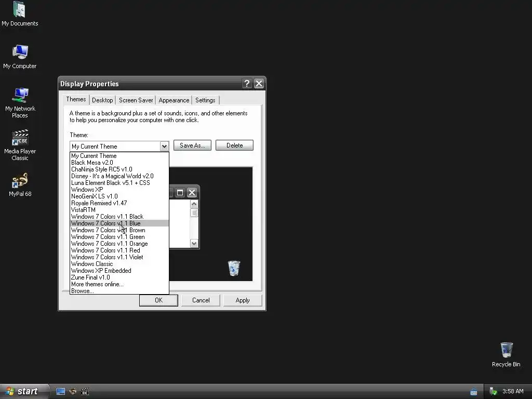Select the MyPal 68 desktop shortcut
This screenshot has height=399, width=532.
[20, 184]
